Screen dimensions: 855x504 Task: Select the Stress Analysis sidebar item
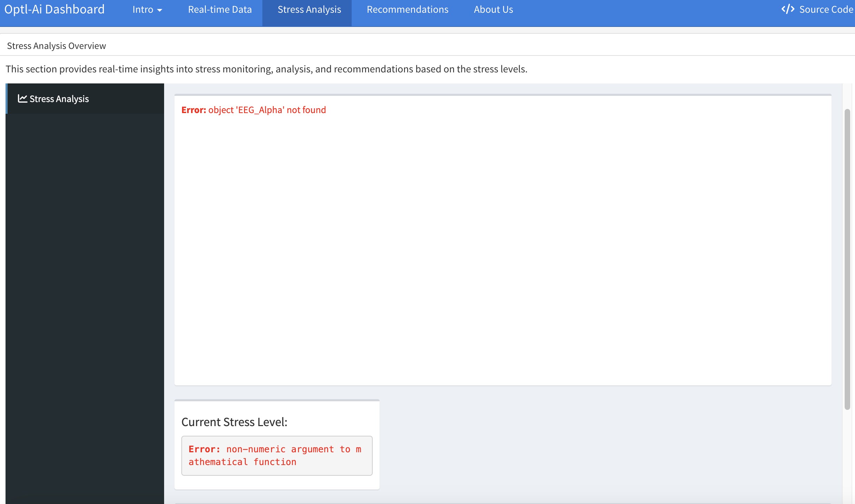(x=59, y=99)
